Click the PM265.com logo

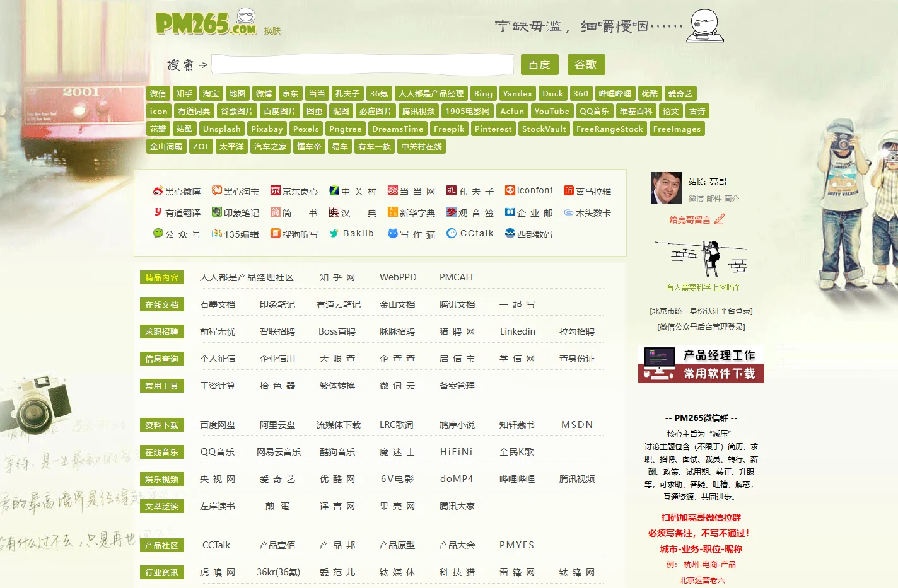[206, 23]
